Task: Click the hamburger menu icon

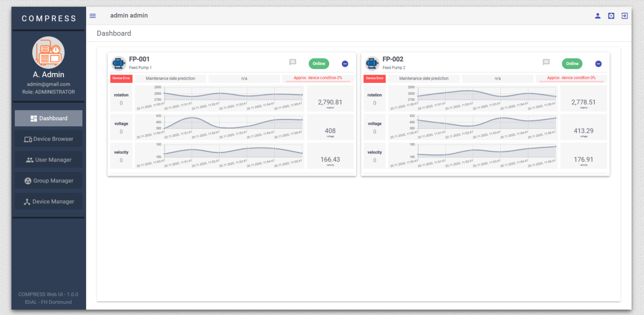Action: (92, 16)
